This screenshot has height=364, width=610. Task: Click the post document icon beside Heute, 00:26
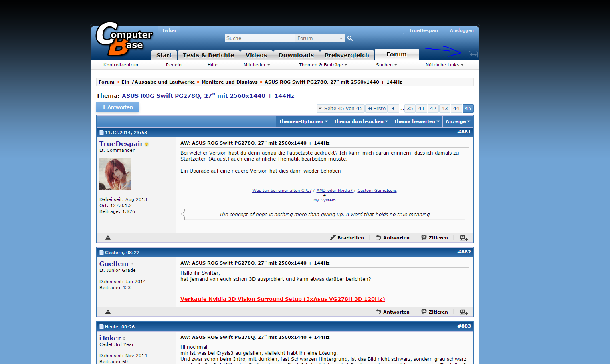point(101,327)
